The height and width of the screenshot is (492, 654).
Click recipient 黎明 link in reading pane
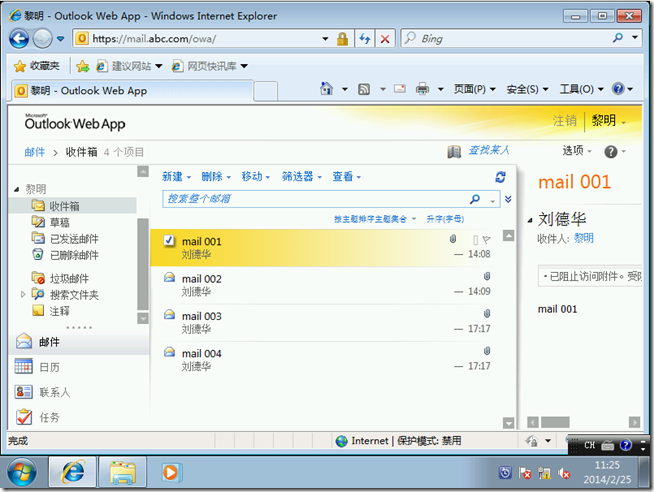coord(584,238)
